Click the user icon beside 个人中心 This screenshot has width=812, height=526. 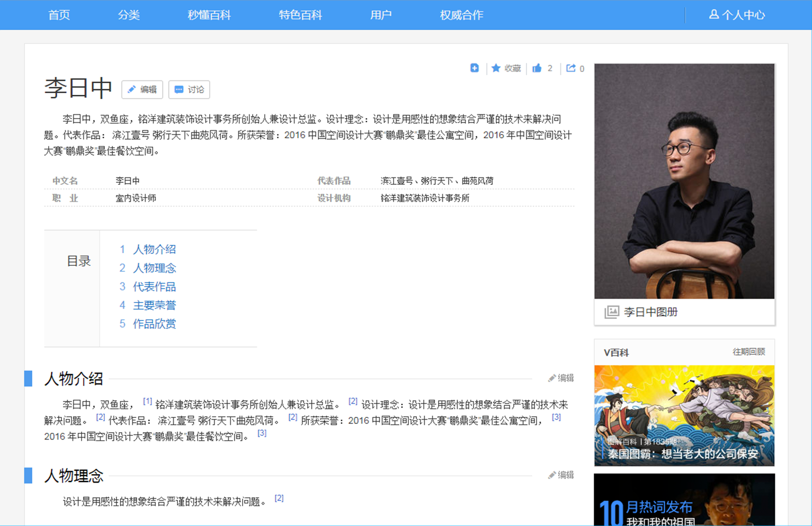714,14
